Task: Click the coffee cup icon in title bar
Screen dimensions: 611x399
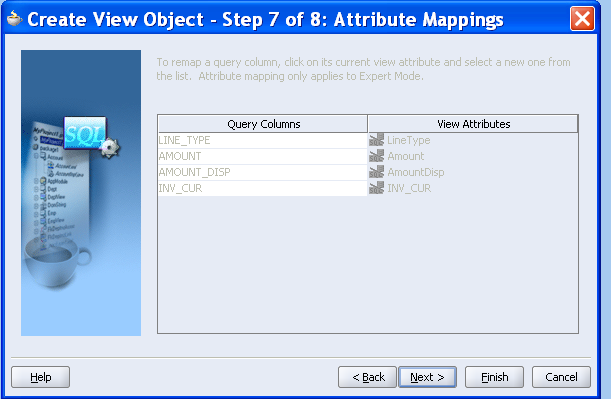Action: pyautogui.click(x=14, y=18)
